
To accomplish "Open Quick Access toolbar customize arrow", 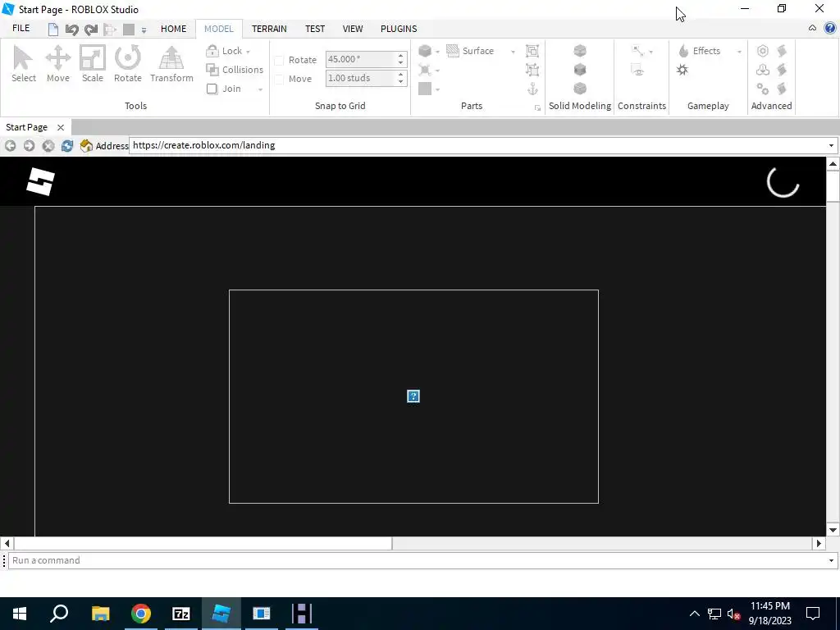I will coord(144,30).
